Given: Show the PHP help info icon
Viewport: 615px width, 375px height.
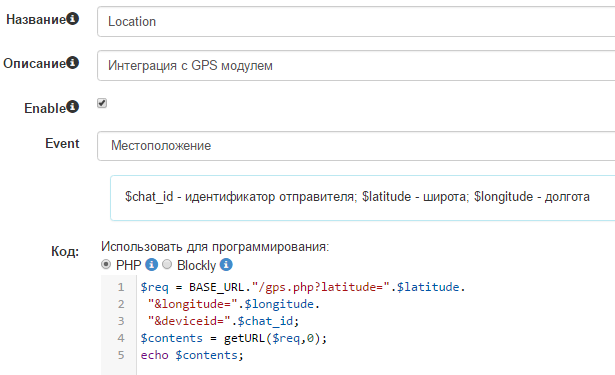Looking at the screenshot, I should (151, 265).
